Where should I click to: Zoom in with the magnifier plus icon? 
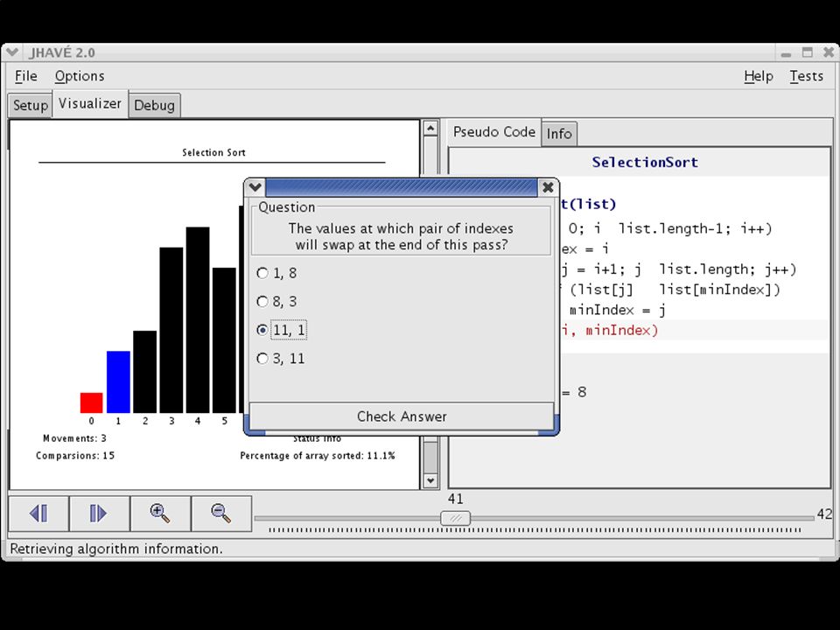(x=160, y=514)
